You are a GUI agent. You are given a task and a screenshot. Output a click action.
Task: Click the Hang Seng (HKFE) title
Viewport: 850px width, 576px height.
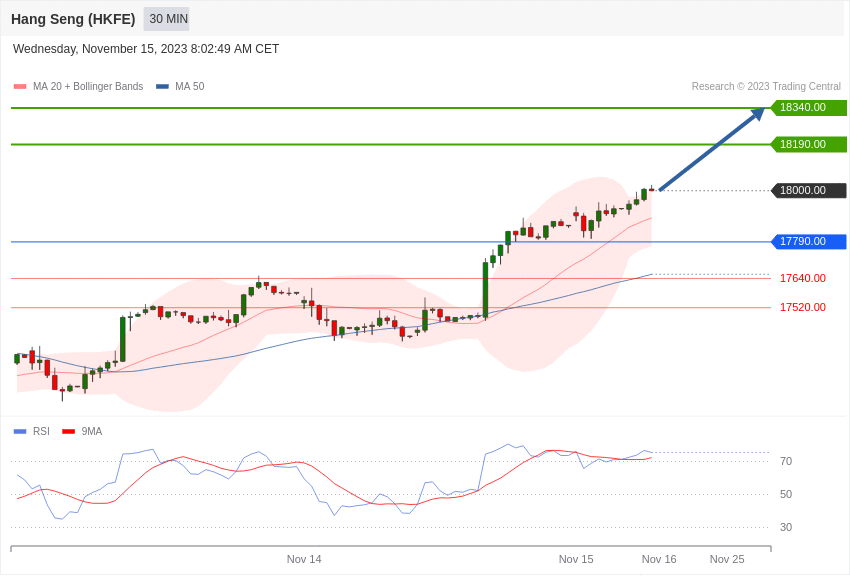pos(73,19)
